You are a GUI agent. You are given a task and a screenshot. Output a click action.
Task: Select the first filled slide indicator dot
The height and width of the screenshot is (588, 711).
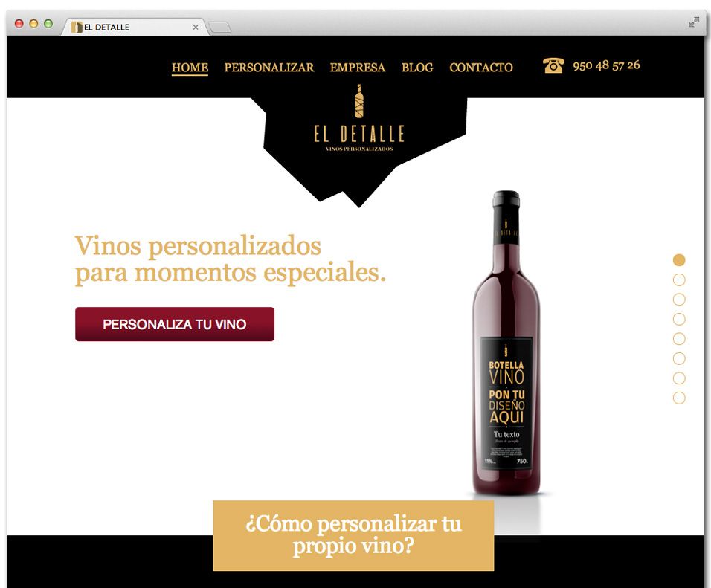[679, 259]
